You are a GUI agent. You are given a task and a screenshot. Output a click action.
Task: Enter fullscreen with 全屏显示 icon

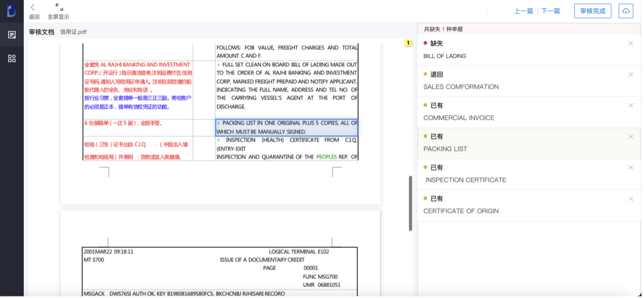click(x=59, y=7)
